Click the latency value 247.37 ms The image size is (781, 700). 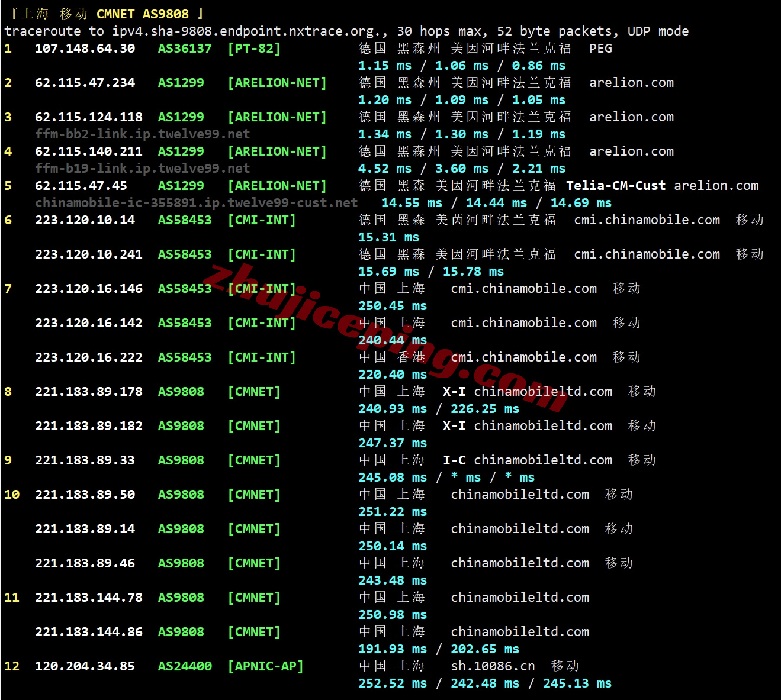point(393,443)
